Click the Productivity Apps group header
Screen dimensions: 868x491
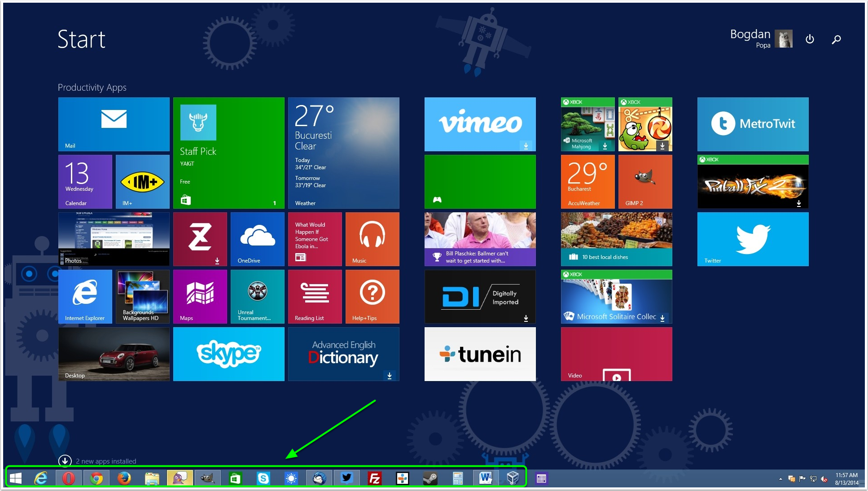(x=92, y=88)
